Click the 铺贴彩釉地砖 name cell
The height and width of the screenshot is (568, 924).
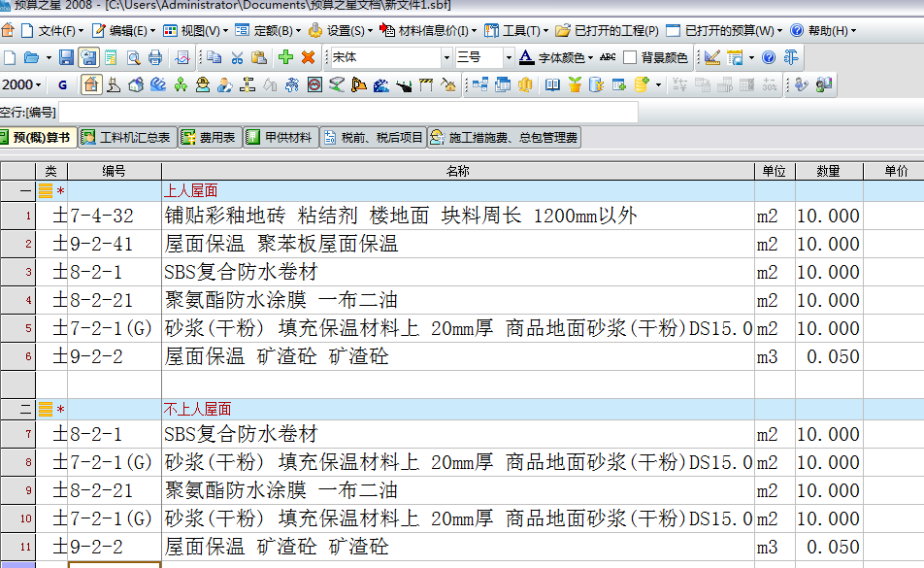pos(458,216)
